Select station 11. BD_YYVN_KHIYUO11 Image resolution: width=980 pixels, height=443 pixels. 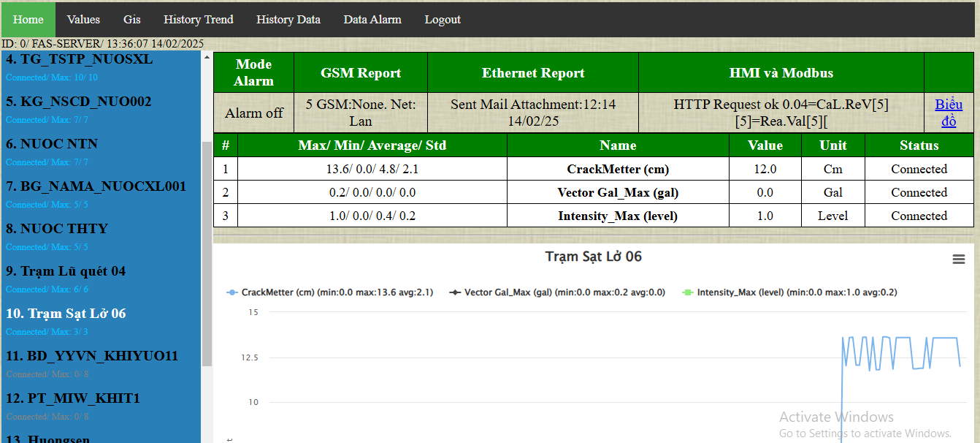pos(92,356)
